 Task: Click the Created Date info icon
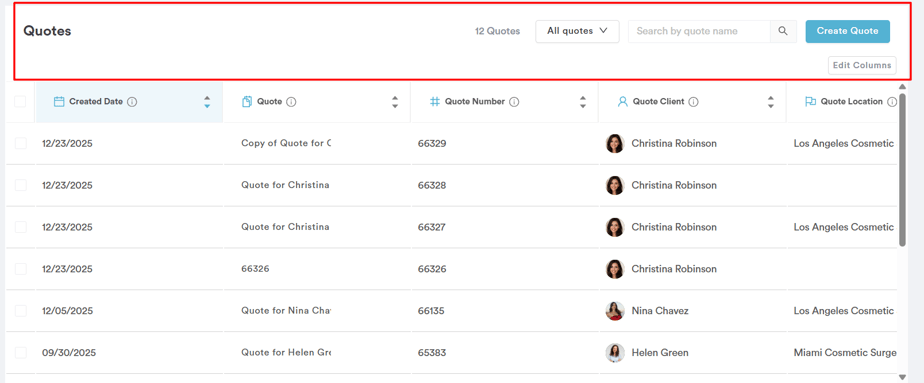132,102
